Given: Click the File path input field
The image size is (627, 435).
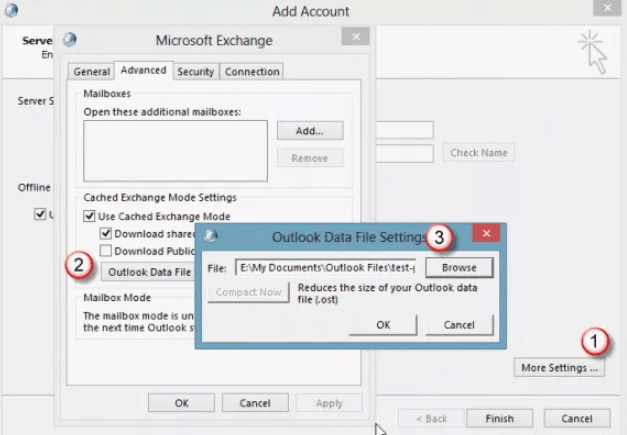Looking at the screenshot, I should pyautogui.click(x=325, y=268).
